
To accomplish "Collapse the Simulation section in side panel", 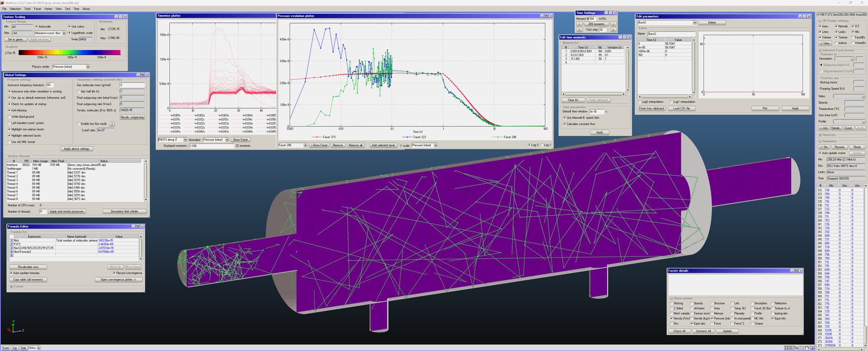I will pos(820,141).
